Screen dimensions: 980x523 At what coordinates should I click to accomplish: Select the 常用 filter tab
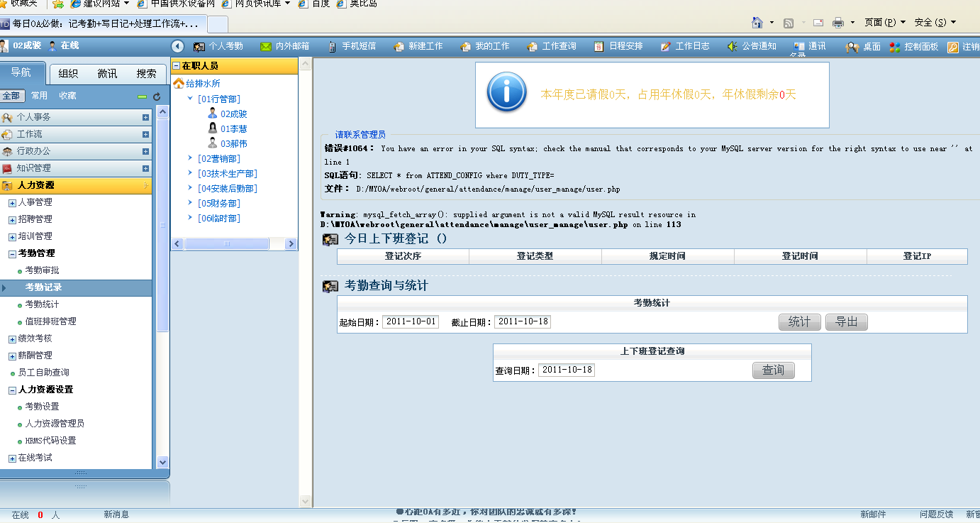[x=40, y=96]
